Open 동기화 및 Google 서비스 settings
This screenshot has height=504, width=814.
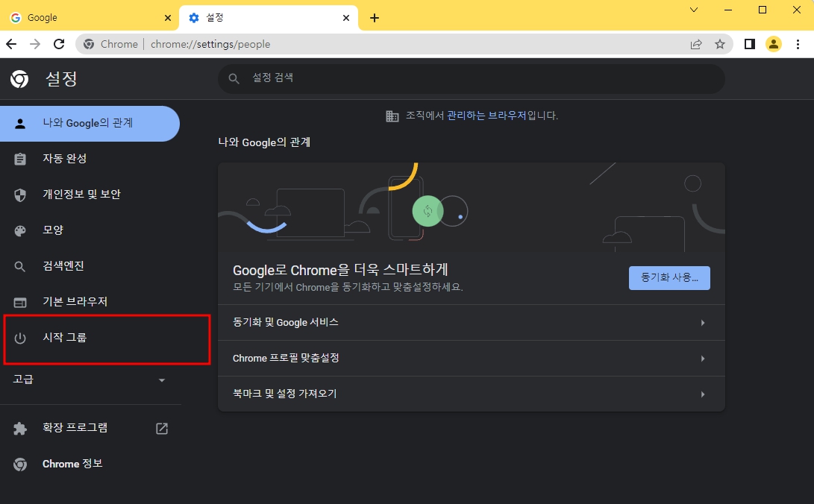[472, 322]
